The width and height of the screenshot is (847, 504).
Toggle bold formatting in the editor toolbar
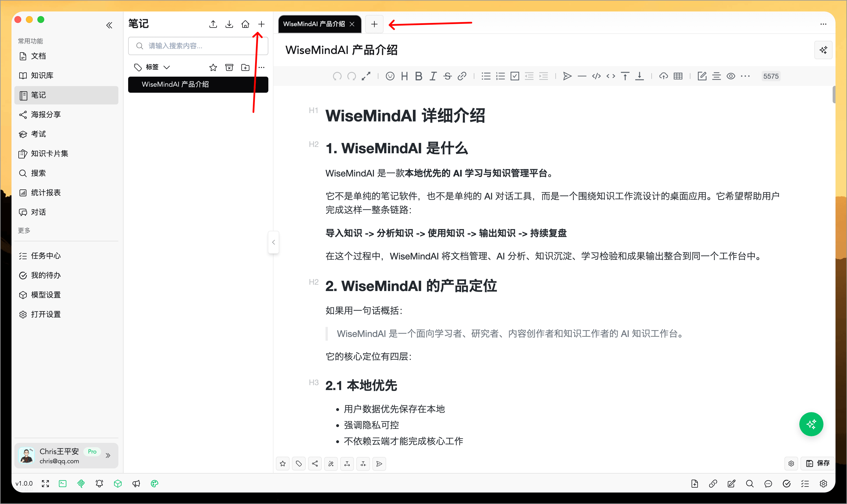point(419,76)
